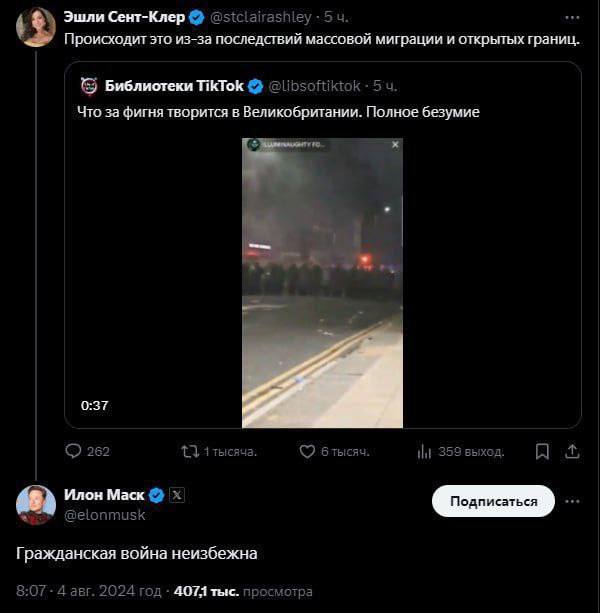Click the repost arrows icon

coord(189,452)
